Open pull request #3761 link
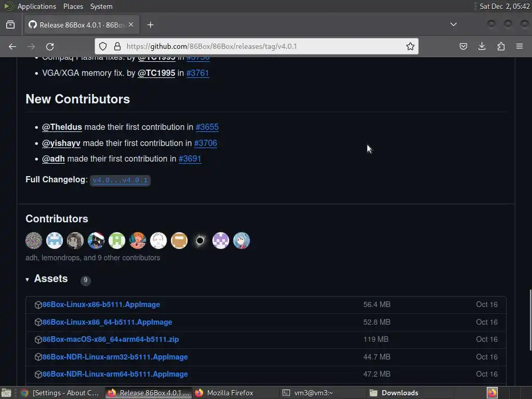Screen dimensions: 532x399 (x=197, y=73)
